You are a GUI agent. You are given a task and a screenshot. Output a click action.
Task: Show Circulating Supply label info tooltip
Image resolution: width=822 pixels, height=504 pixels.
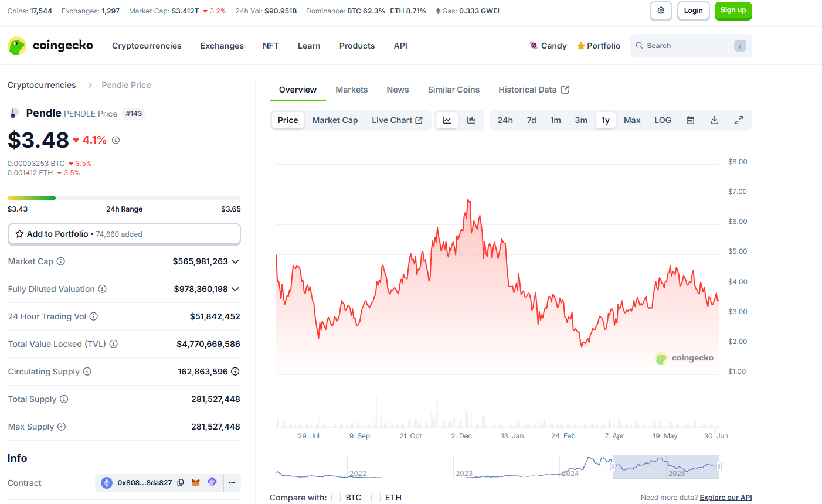click(87, 372)
